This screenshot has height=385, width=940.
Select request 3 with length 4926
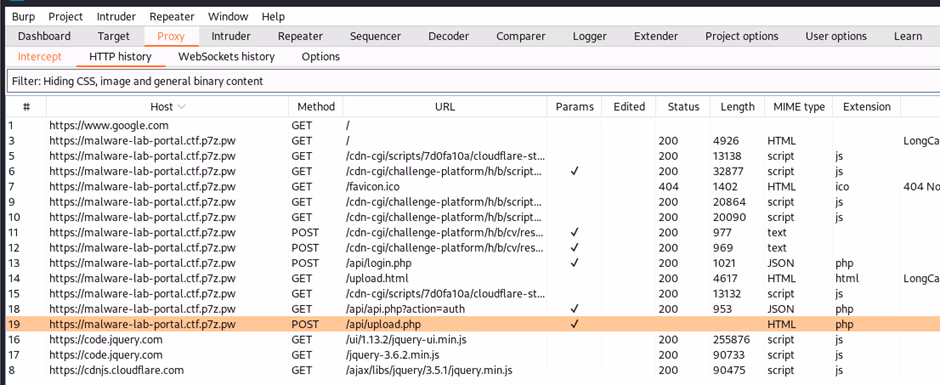pyautogui.click(x=472, y=141)
